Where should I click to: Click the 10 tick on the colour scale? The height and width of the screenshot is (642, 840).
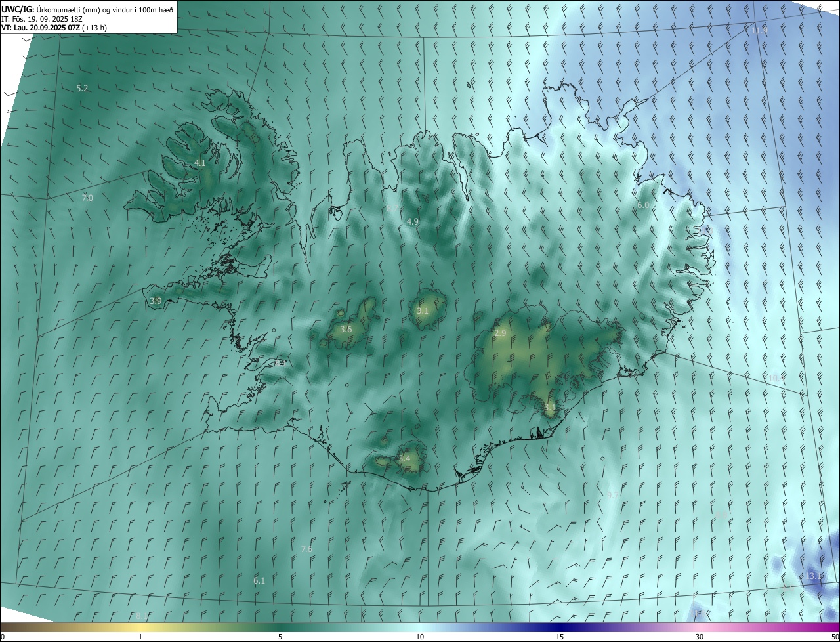pos(420,637)
